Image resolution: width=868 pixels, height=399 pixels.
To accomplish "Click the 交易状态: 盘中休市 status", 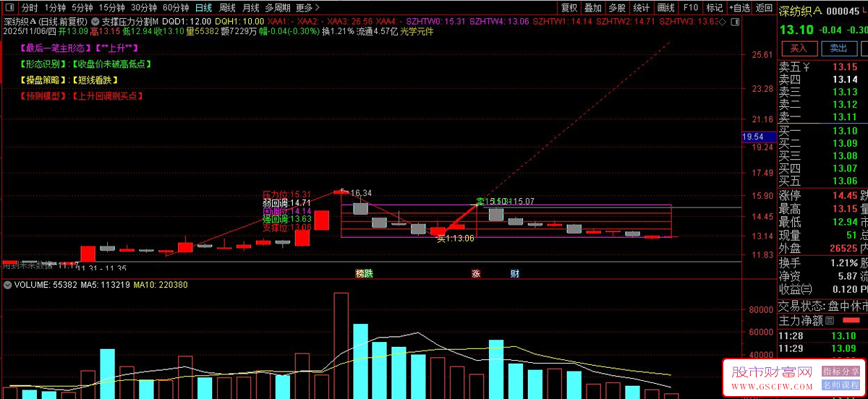I will 823,305.
